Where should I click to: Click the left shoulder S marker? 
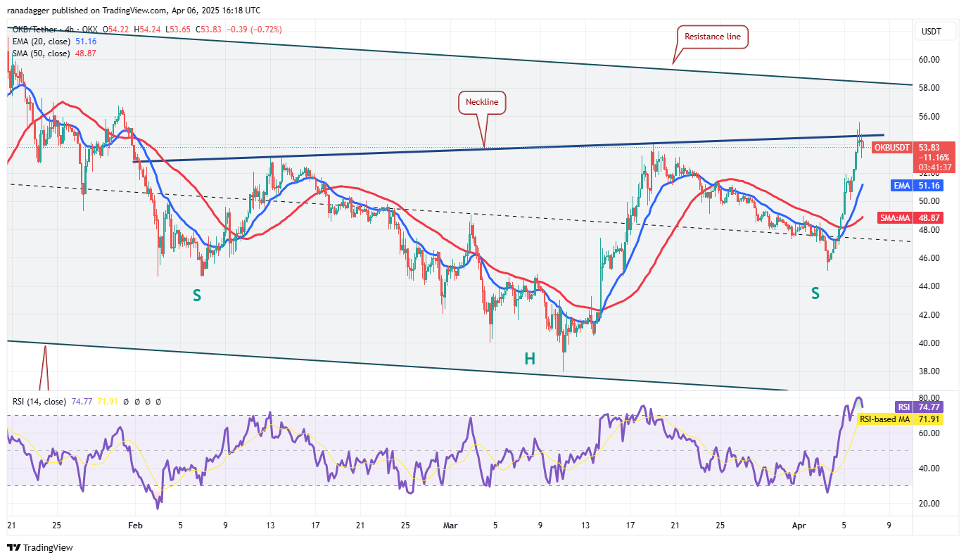197,295
